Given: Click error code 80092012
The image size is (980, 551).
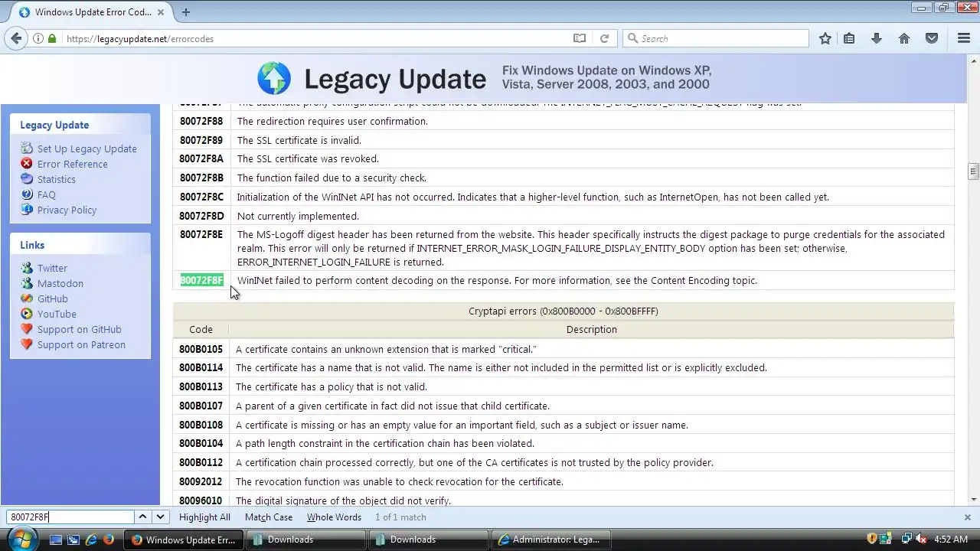Looking at the screenshot, I should tap(201, 481).
